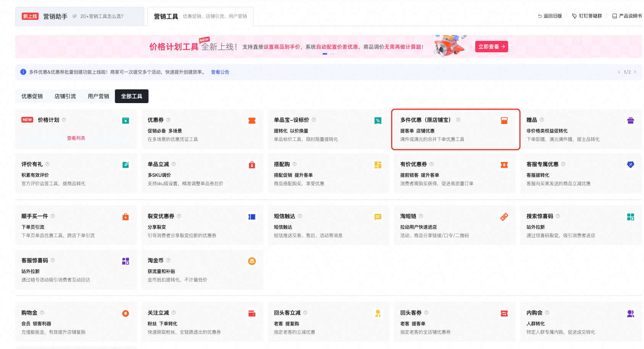
Task: Open the 搭配购 tool card title
Action: point(282,164)
